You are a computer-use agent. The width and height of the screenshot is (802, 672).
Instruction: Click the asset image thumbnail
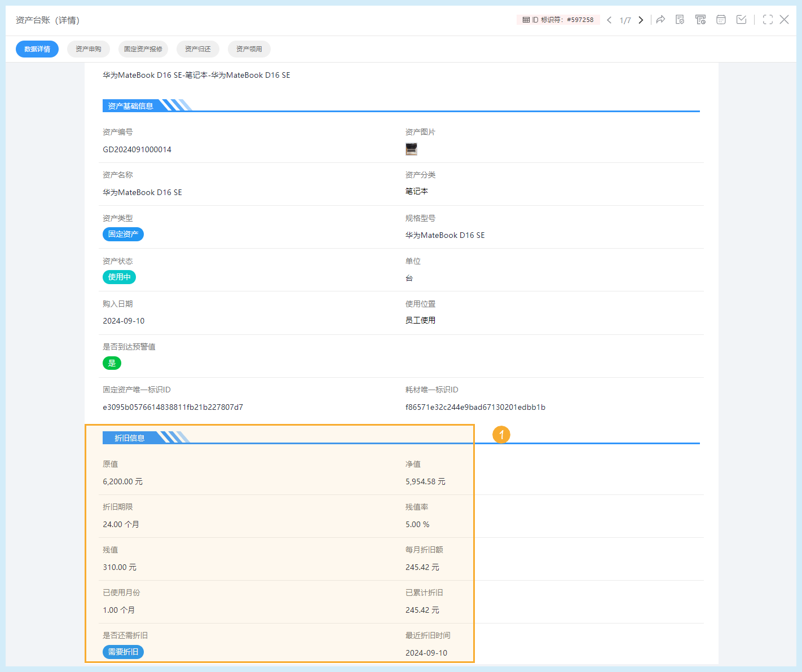tap(411, 149)
